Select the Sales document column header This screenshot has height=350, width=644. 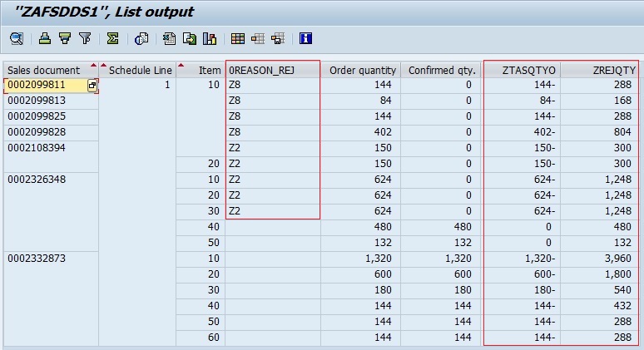click(44, 70)
